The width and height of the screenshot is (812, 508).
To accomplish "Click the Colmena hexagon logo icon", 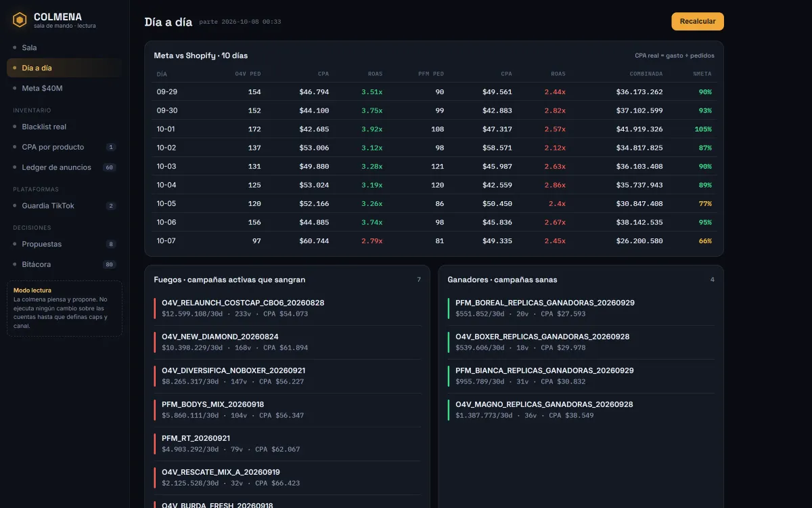I will click(20, 20).
